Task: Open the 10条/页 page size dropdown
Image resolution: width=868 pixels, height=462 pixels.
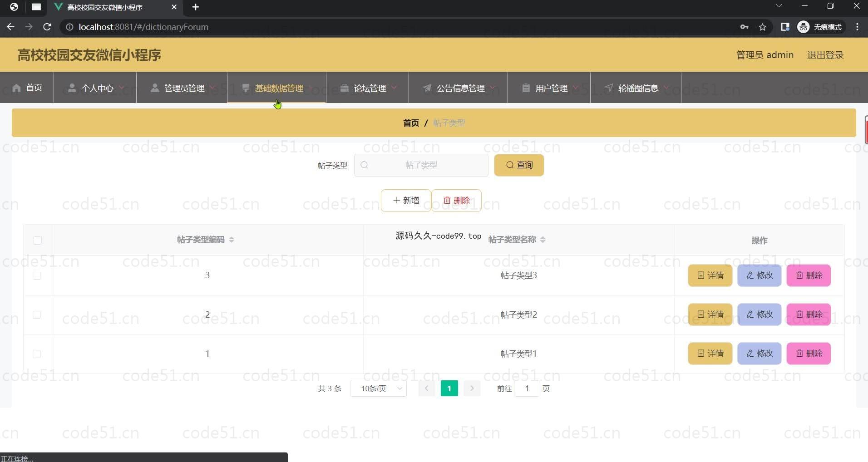Action: tap(378, 388)
